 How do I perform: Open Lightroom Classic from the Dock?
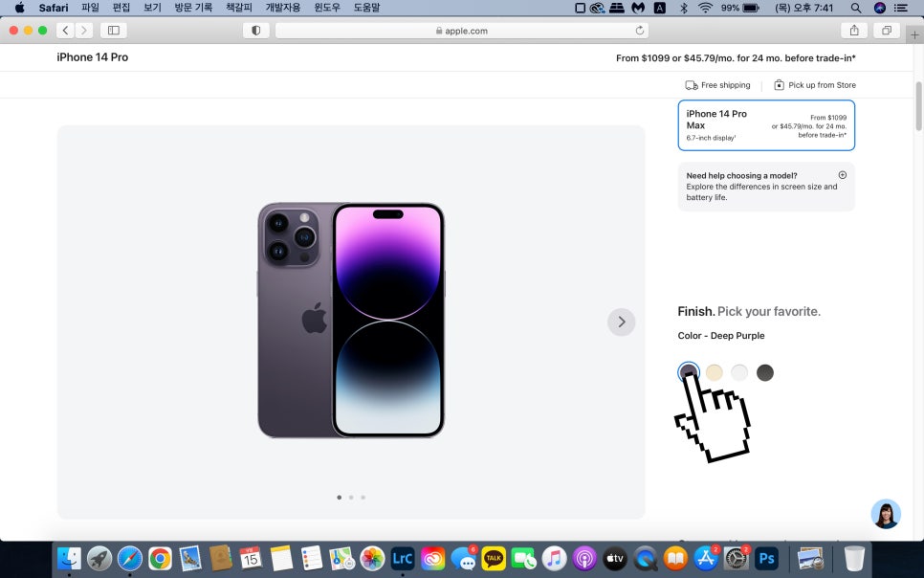tap(403, 558)
